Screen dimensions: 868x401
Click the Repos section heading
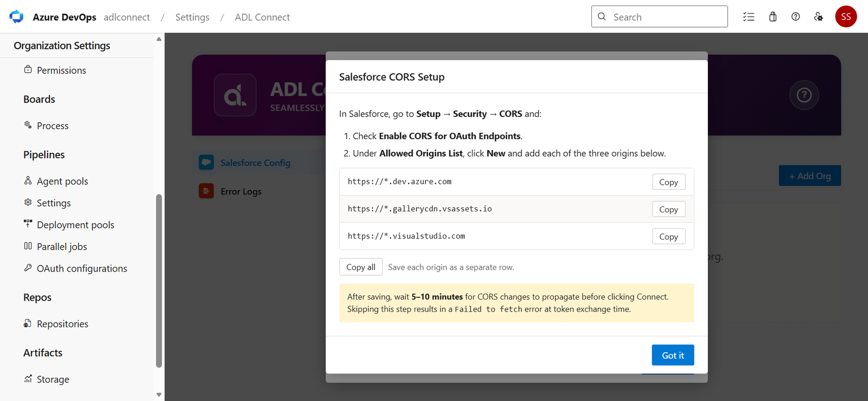coord(37,297)
